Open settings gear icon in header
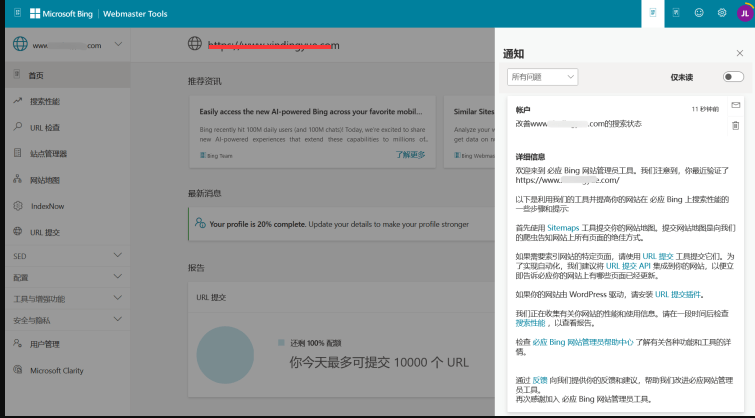The image size is (755, 418). [x=722, y=13]
